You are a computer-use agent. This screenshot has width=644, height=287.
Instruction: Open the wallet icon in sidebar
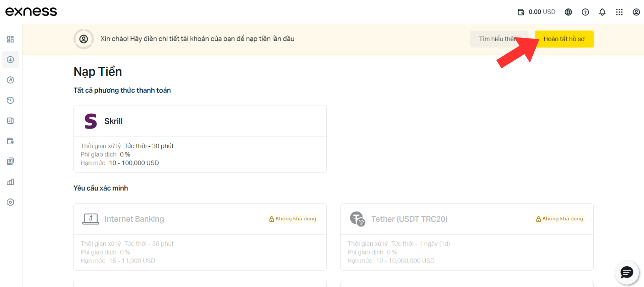pyautogui.click(x=10, y=141)
